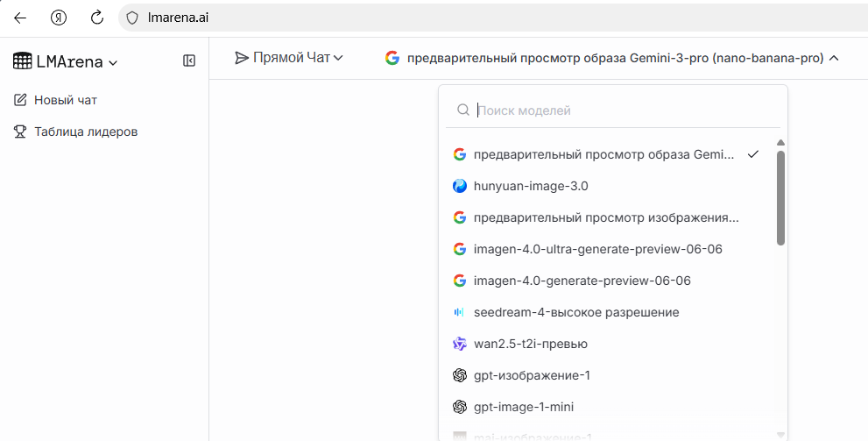This screenshot has width=868, height=441.
Task: Click the shield site security icon
Action: (133, 17)
